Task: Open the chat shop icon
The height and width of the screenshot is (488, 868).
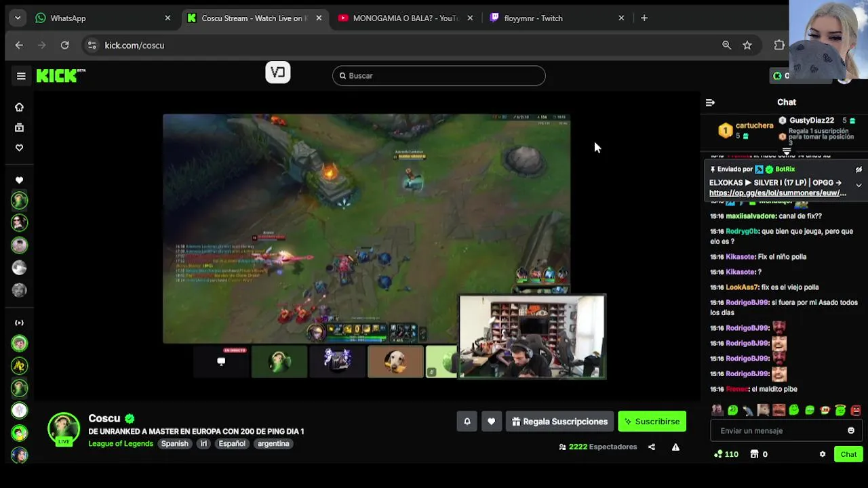Action: 754,454
